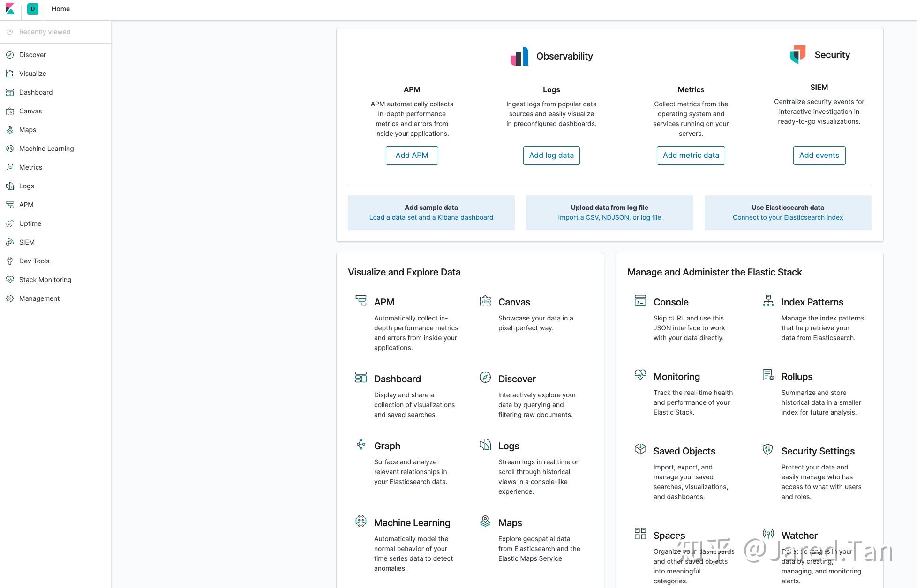Click the Kibana logo in the top bar

coord(10,9)
